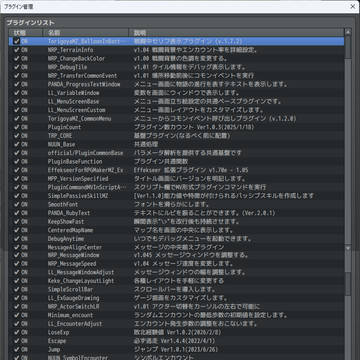360x360 pixels.
Task: Select the PANDA_RubyText plugin row
Action: point(177,213)
